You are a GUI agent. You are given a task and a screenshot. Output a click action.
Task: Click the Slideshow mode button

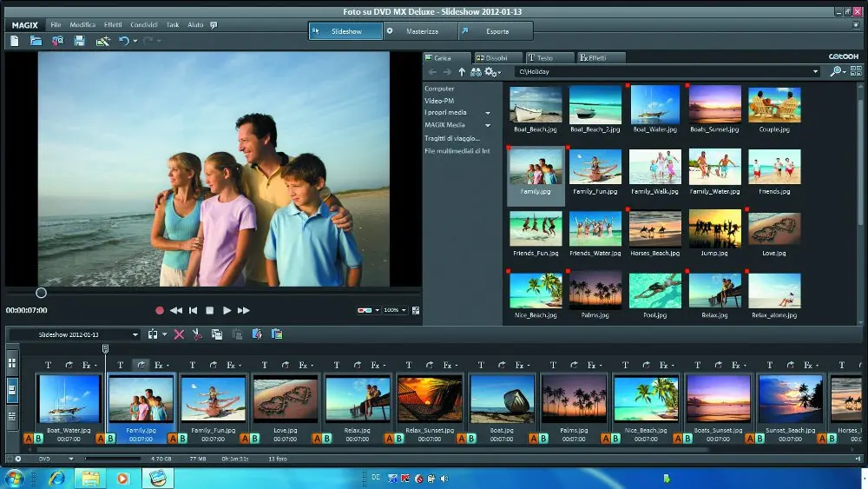(345, 31)
